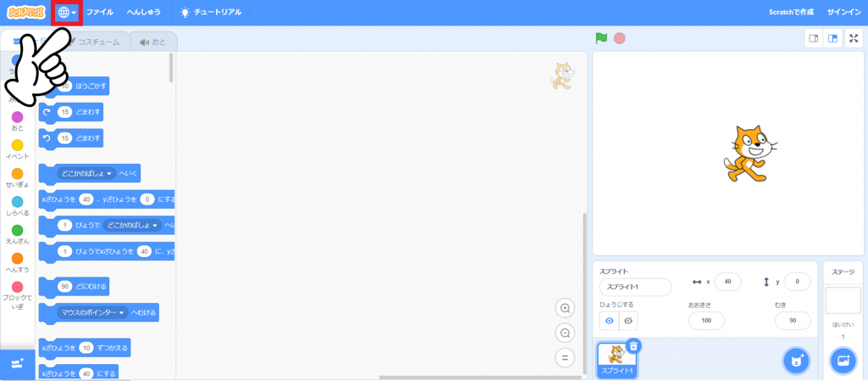The width and height of the screenshot is (868, 381).
Task: Select the スプライト1 thumbnail
Action: tap(617, 360)
